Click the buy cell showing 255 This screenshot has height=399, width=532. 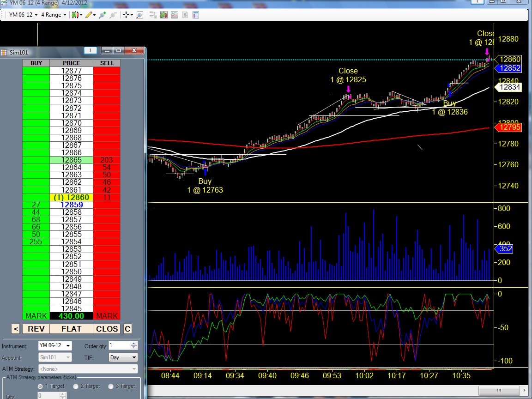point(36,242)
